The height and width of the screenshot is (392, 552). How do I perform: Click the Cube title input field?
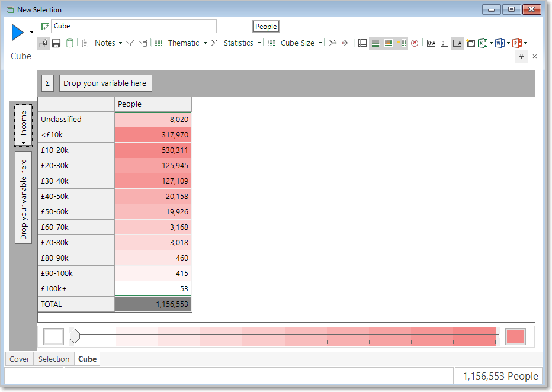click(x=134, y=26)
